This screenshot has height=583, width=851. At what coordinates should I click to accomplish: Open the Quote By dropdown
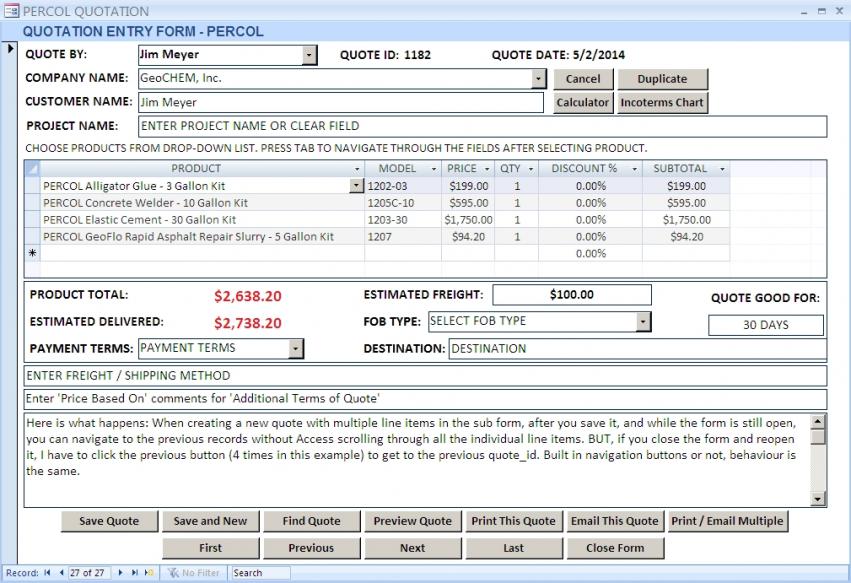coord(309,55)
